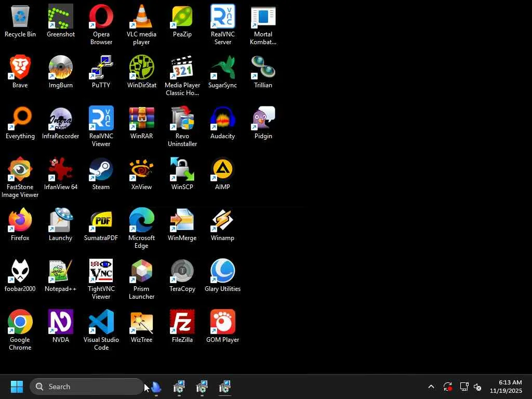Viewport: 532px width, 399px height.
Task: Click the IrfanView 64 icon
Action: tap(60, 174)
